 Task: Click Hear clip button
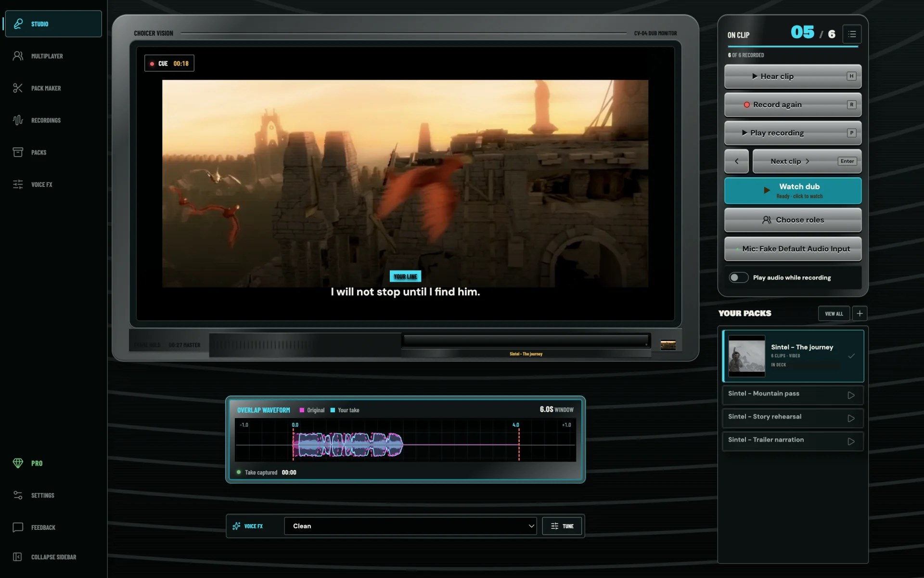(x=793, y=76)
